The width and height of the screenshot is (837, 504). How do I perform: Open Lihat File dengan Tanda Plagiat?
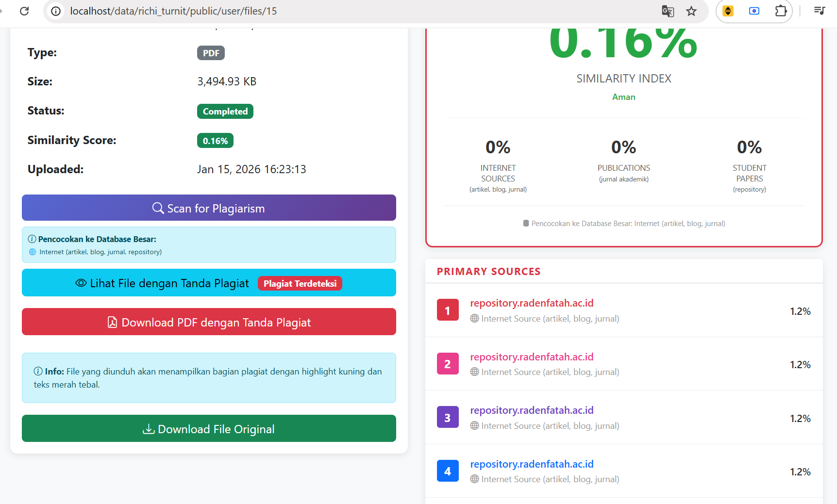(x=163, y=283)
